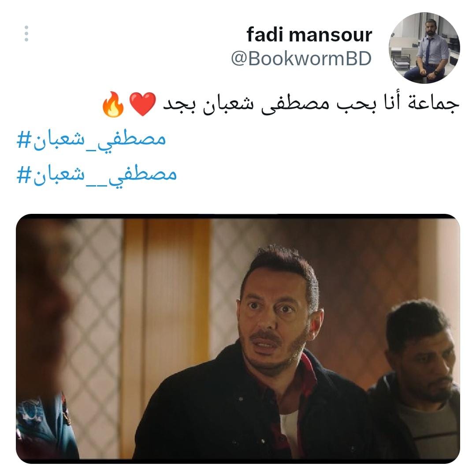Open hashtag مصطفي_شعبان with single underscore
476x474 pixels.
[x=91, y=140]
